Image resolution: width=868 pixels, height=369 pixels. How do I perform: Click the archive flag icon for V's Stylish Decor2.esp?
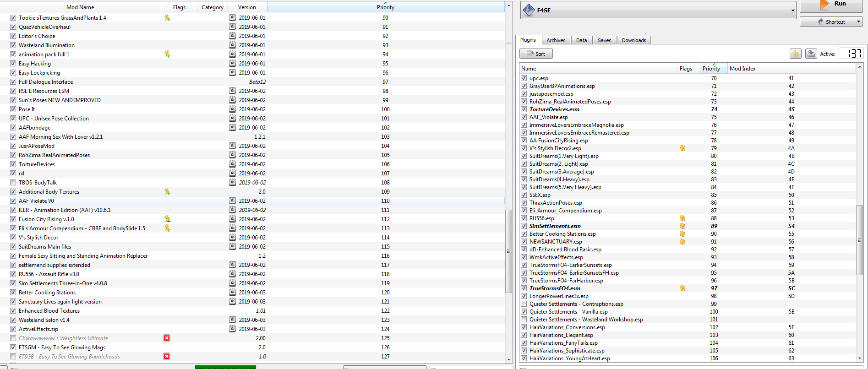tap(682, 148)
